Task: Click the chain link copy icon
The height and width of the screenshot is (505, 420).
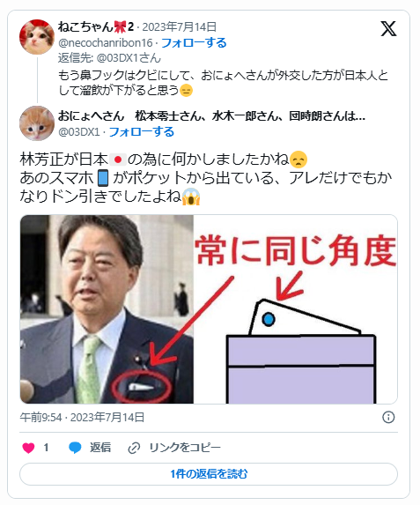Action: coord(134,448)
